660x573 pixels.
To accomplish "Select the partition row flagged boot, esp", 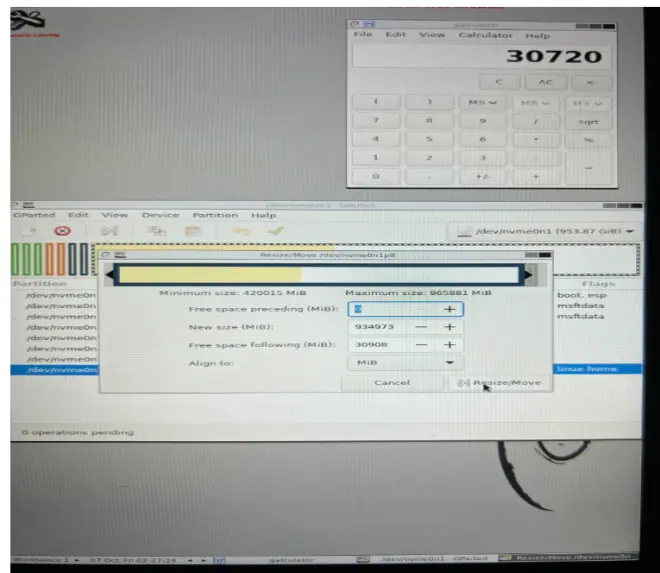I will (x=326, y=295).
